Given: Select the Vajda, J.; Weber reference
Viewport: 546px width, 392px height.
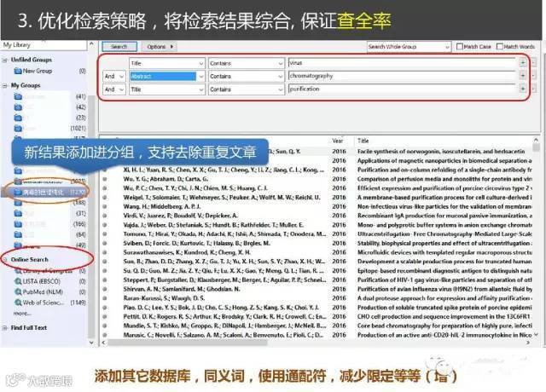Looking at the screenshot, I should coord(213,225).
